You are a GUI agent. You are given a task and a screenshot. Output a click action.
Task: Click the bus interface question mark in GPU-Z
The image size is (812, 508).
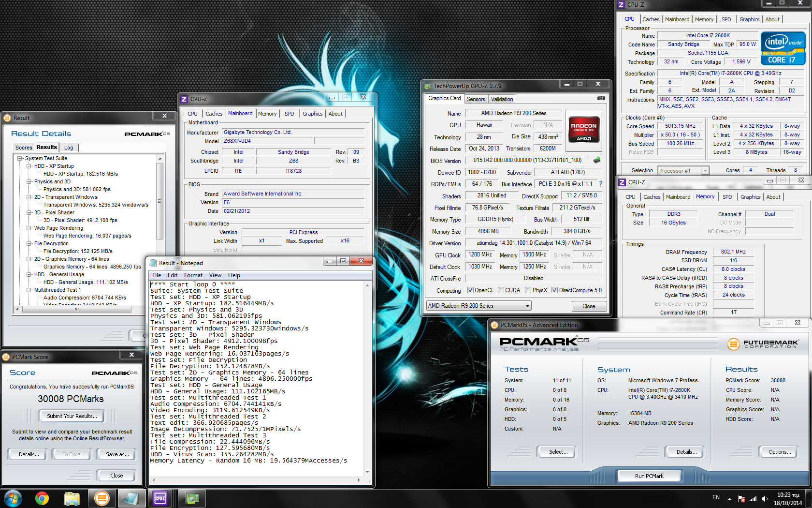point(601,184)
